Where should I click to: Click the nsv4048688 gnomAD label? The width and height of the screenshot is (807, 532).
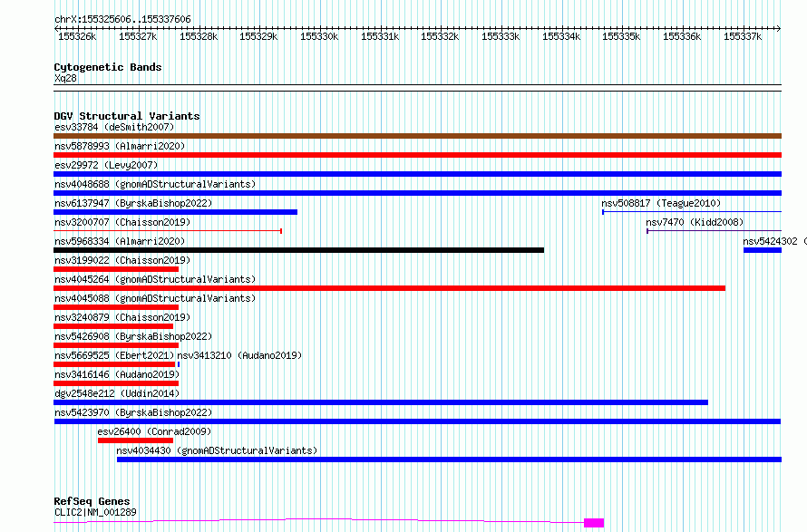(x=155, y=184)
